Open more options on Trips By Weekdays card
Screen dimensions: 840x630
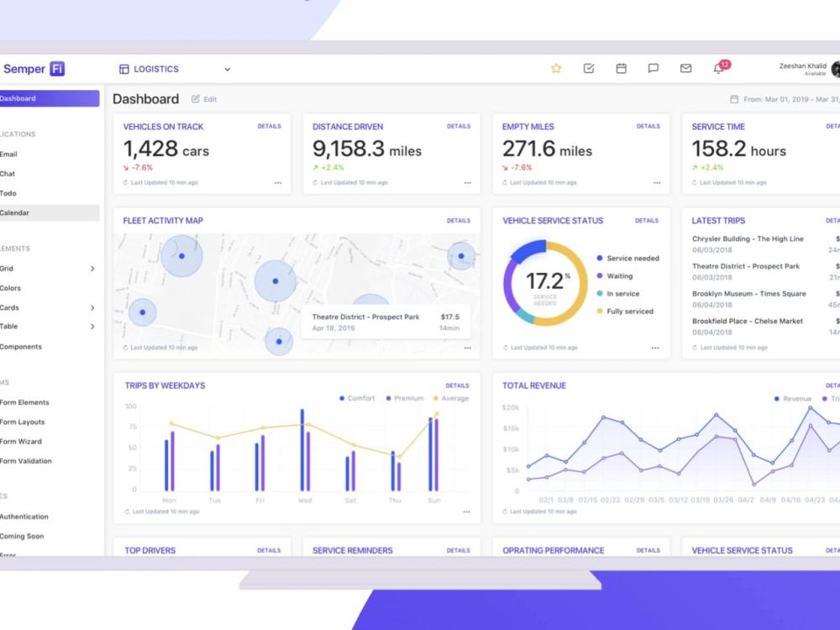pyautogui.click(x=466, y=512)
